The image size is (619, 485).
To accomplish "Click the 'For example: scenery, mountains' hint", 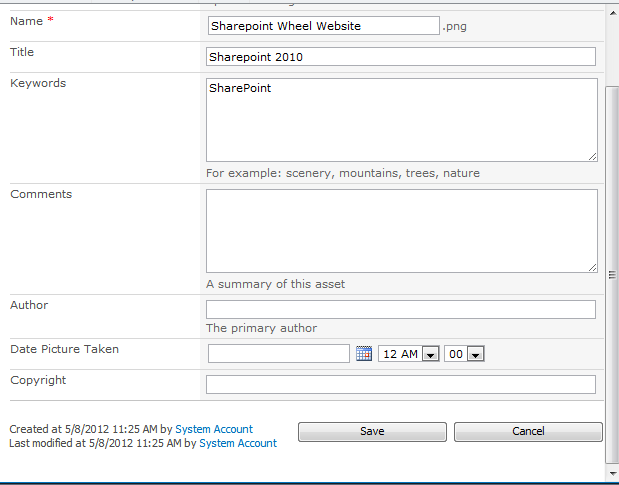I will (x=343, y=173).
